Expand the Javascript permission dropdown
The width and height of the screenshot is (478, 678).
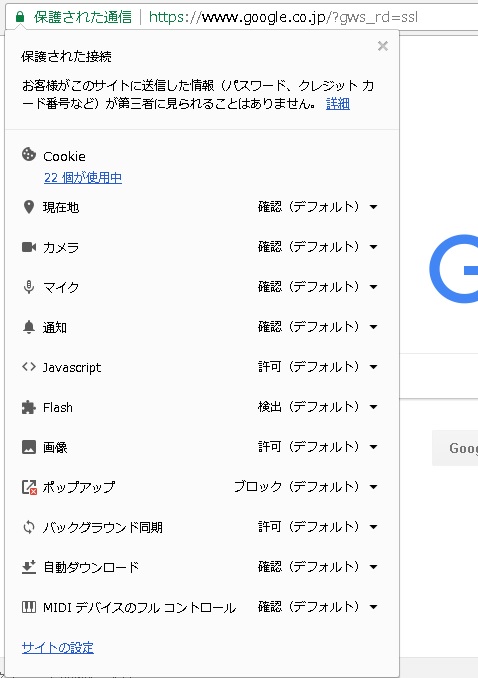318,367
